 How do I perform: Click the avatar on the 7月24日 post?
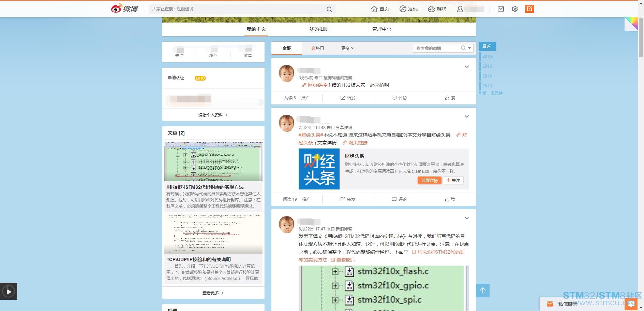click(x=286, y=123)
